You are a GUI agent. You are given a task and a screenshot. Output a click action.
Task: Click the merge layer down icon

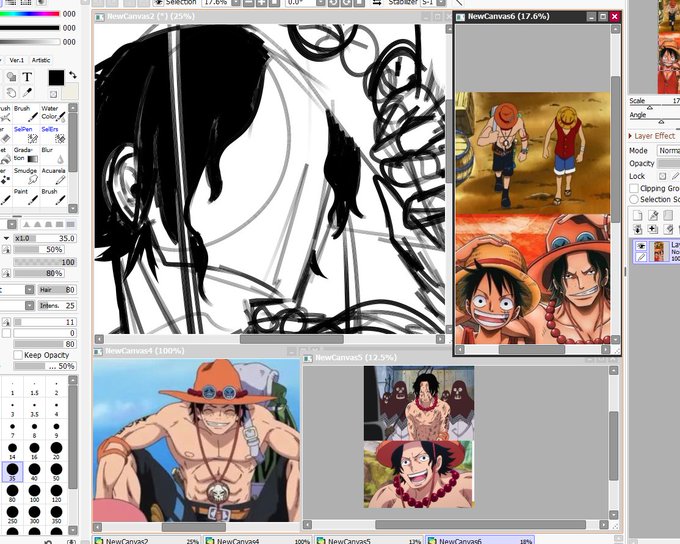tap(653, 229)
